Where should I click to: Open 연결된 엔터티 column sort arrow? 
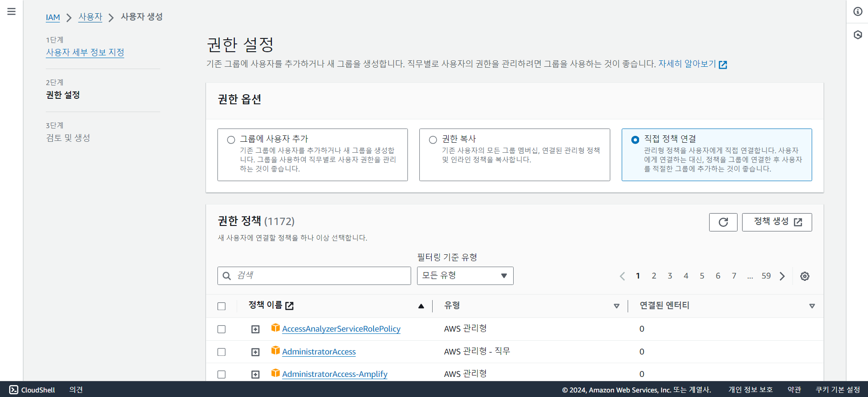click(x=812, y=306)
